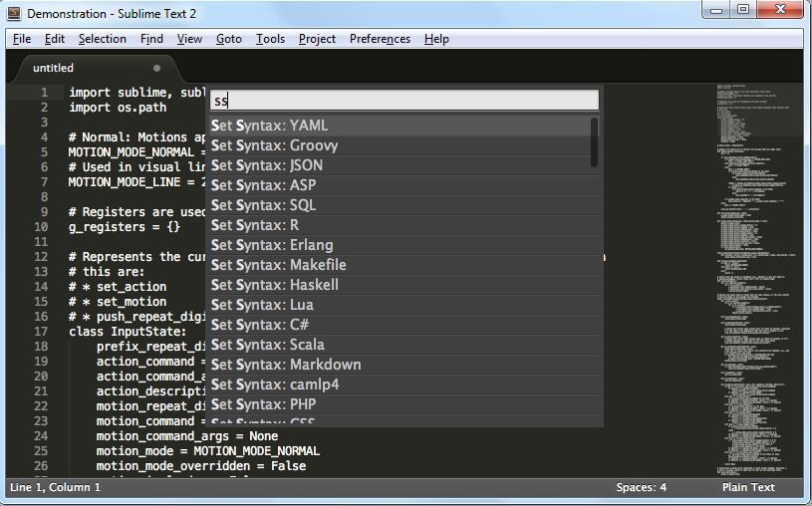Open the Edit menu
812x506 pixels.
(55, 39)
